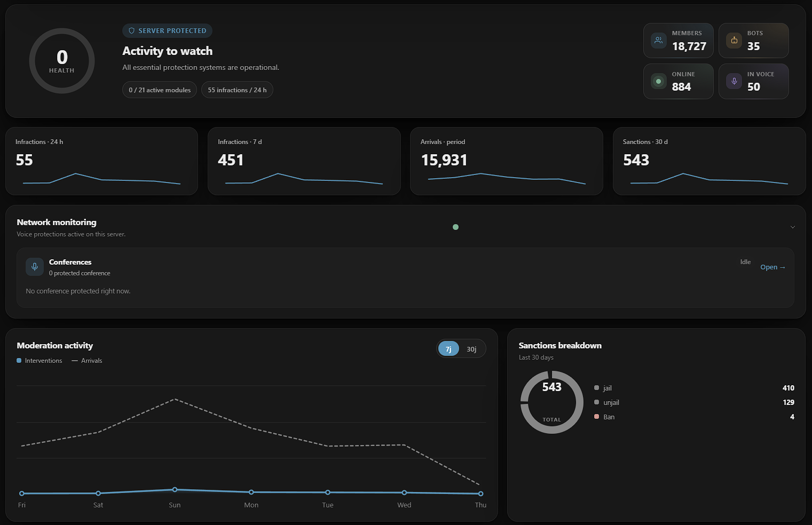Toggle Interventions series in chart legend
The height and width of the screenshot is (525, 812).
pyautogui.click(x=40, y=361)
